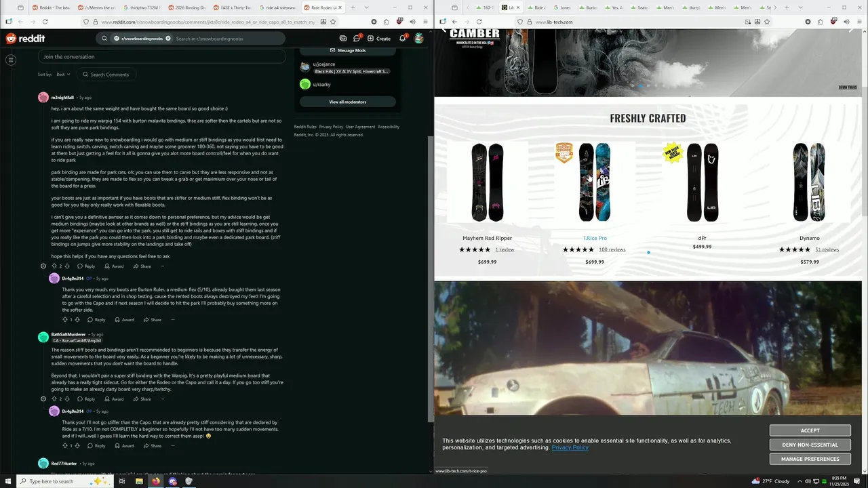
Task: Open the Reddit chat icon
Action: [357, 39]
